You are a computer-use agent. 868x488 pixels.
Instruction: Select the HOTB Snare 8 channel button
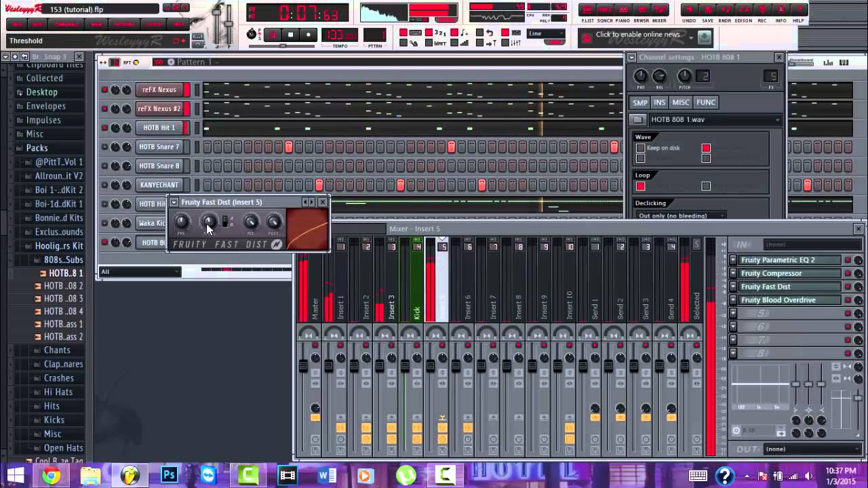[159, 165]
